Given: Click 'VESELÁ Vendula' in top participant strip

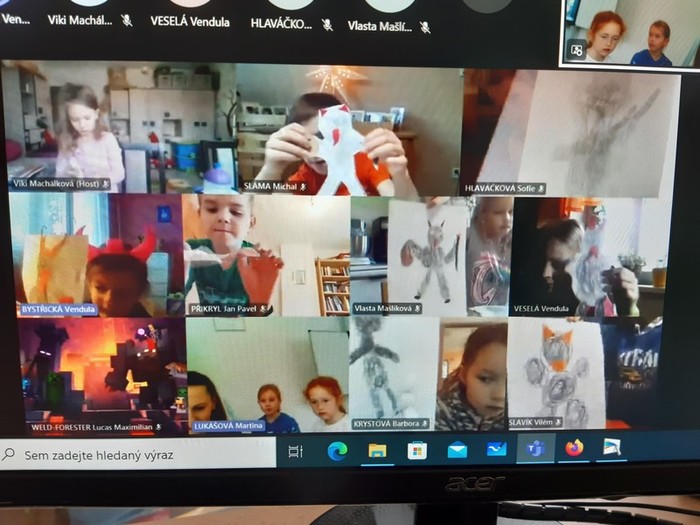Looking at the screenshot, I should (x=190, y=21).
